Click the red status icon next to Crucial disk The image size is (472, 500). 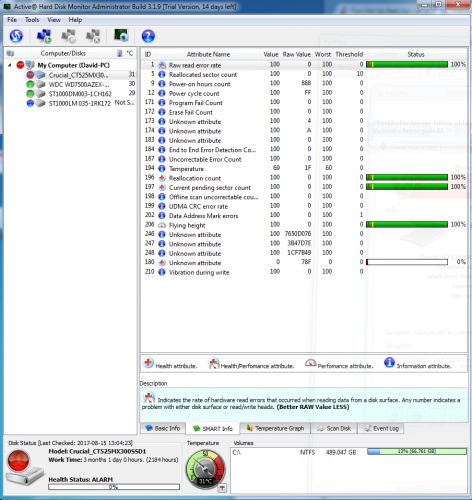[x=30, y=75]
